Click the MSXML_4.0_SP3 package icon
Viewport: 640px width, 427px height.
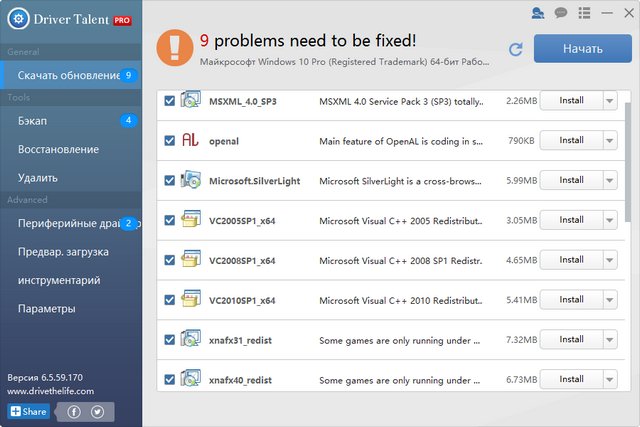pos(191,100)
